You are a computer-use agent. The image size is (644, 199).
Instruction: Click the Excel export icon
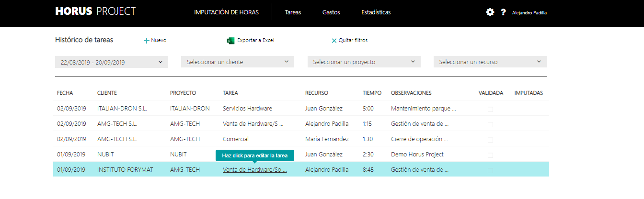click(x=230, y=41)
